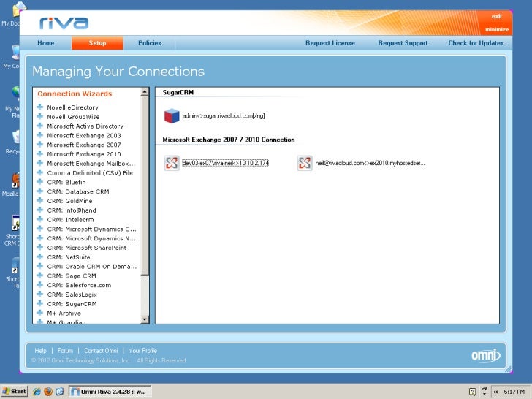
Task: Select the CRM: Oracle CRM On Demand wizard
Action: 92,266
